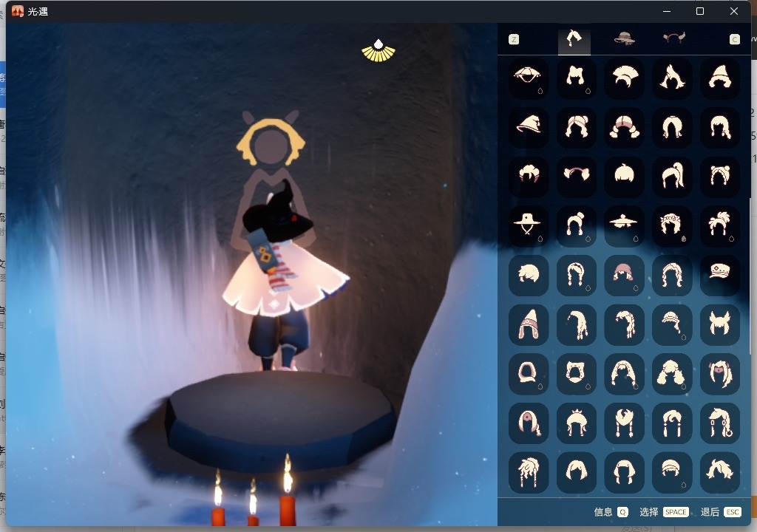Pick the beaded dreadlocks hairstyle
This screenshot has width=757, height=532.
pyautogui.click(x=528, y=472)
